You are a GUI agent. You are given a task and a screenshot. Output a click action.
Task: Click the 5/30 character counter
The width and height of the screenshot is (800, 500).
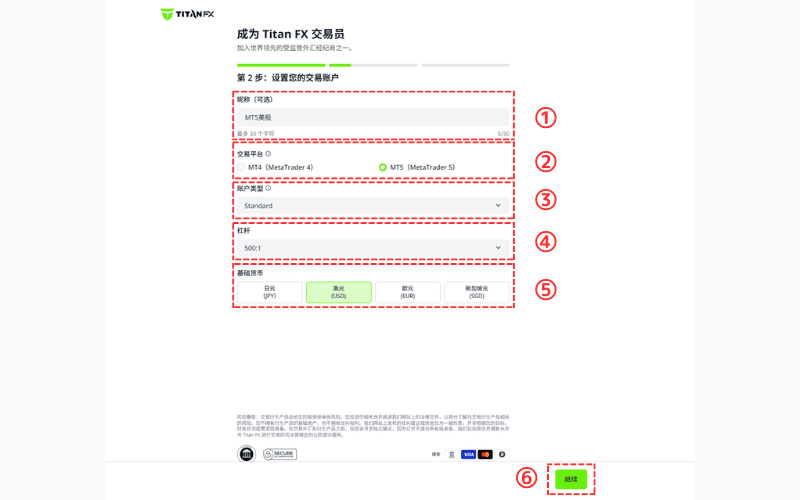point(503,134)
